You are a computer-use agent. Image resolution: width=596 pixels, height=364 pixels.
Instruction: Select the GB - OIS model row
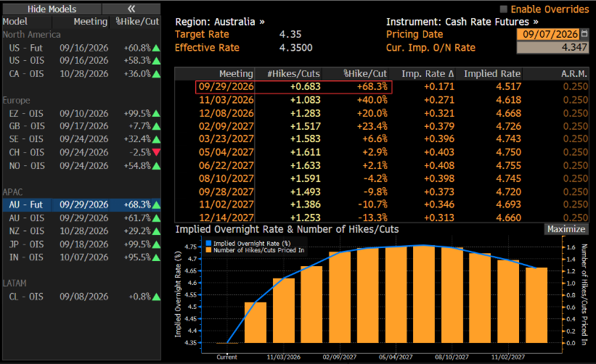coord(82,126)
